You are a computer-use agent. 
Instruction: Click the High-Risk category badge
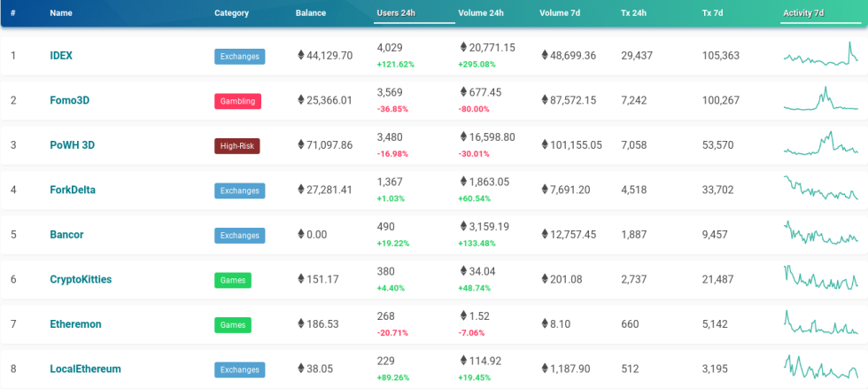[x=236, y=146]
